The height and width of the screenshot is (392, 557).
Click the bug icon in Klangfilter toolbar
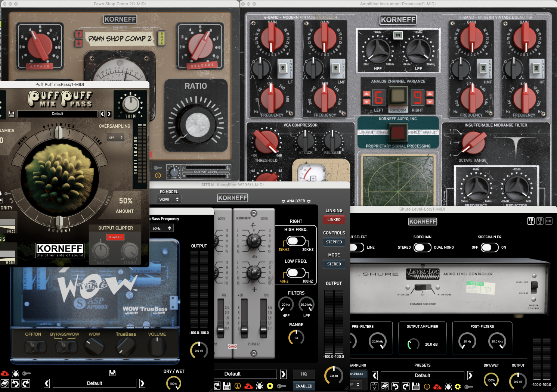coord(260,386)
